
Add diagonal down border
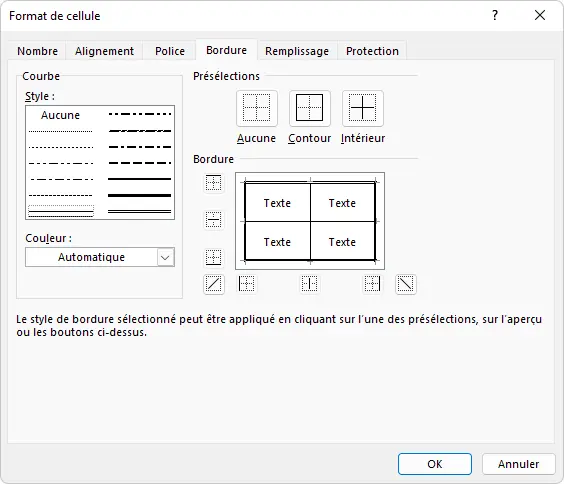click(x=406, y=284)
